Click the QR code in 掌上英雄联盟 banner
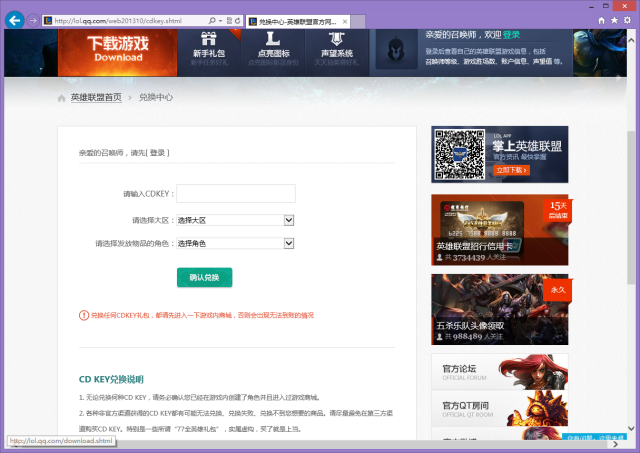640x453 pixels. tap(459, 154)
